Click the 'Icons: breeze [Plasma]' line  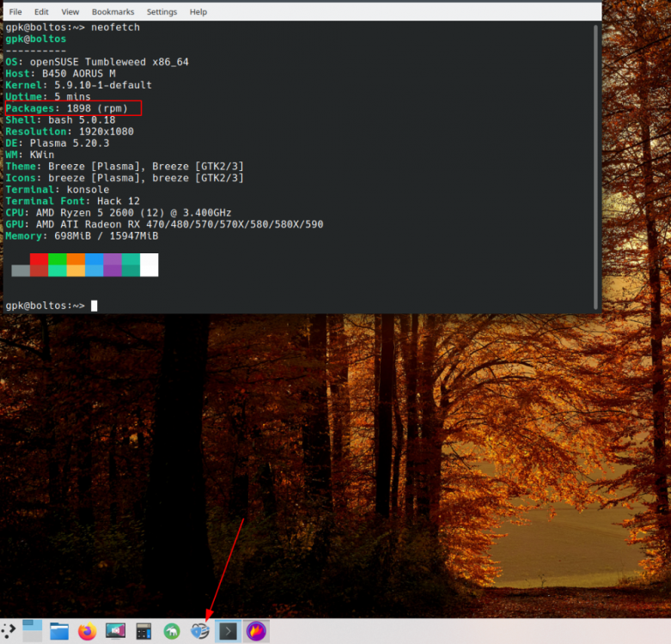[x=125, y=178]
